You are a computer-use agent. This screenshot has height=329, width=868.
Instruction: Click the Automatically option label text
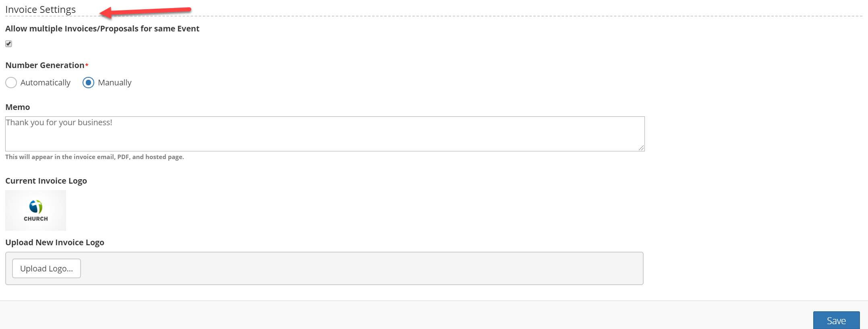point(46,83)
